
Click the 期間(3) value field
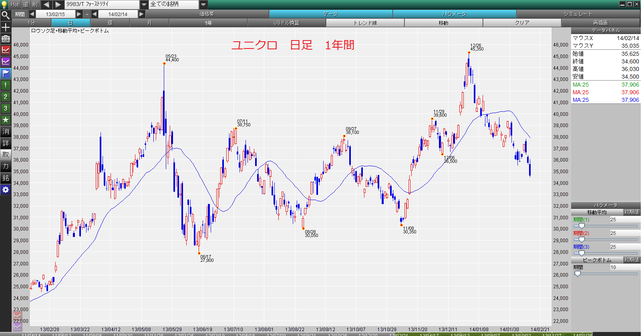[x=624, y=247]
